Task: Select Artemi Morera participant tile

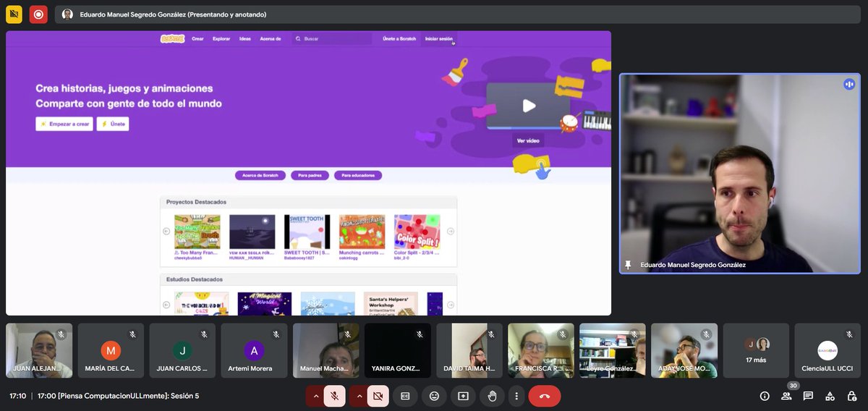Action: (x=254, y=350)
